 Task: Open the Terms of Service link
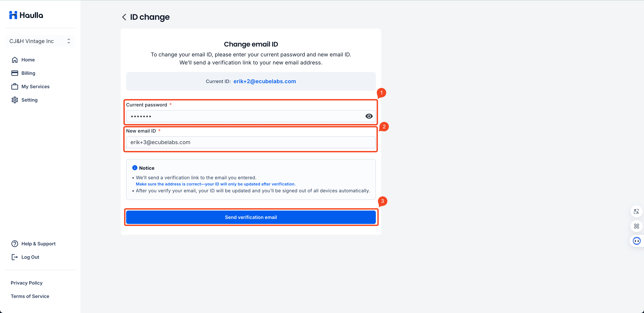(x=30, y=296)
